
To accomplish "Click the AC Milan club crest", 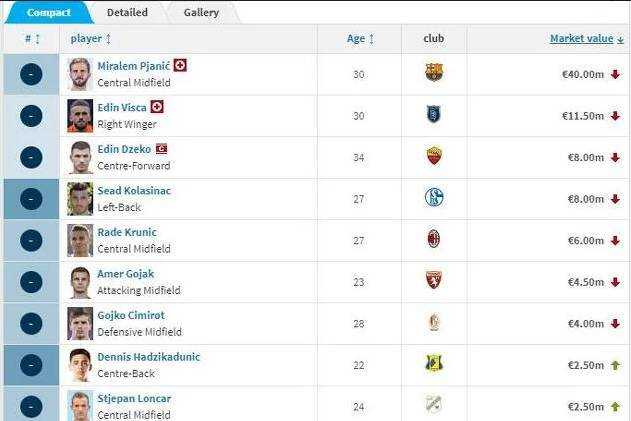I will click(433, 239).
